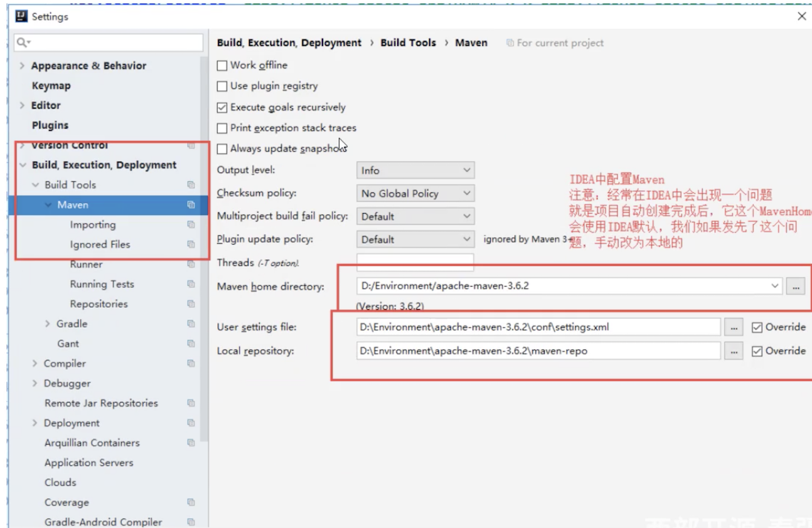Click project-level icon beside Running Tests
The height and width of the screenshot is (528, 812).
[191, 284]
